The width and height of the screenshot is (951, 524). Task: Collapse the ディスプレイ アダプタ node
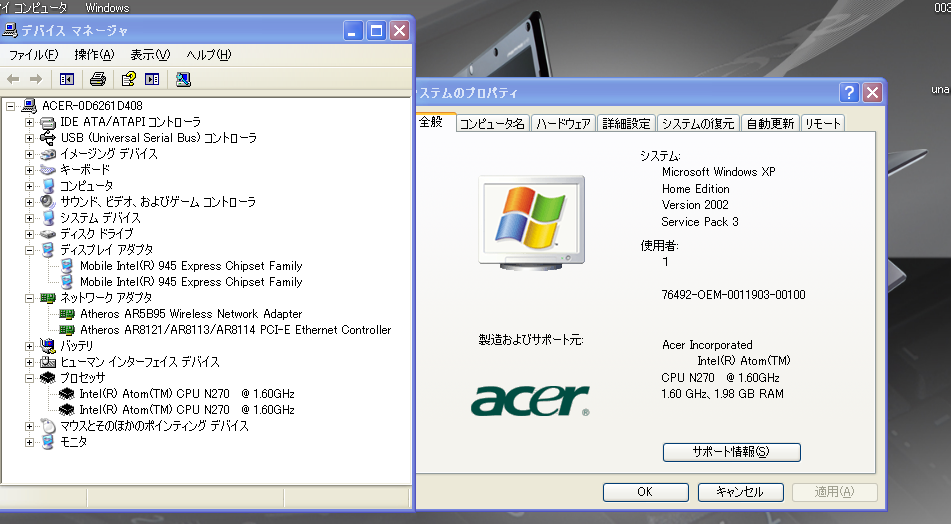pyautogui.click(x=29, y=250)
